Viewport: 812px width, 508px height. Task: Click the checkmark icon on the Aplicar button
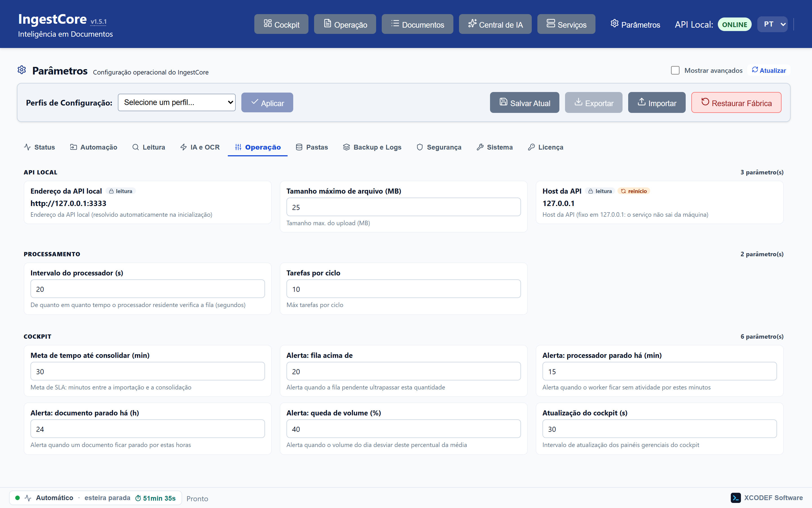click(x=255, y=102)
